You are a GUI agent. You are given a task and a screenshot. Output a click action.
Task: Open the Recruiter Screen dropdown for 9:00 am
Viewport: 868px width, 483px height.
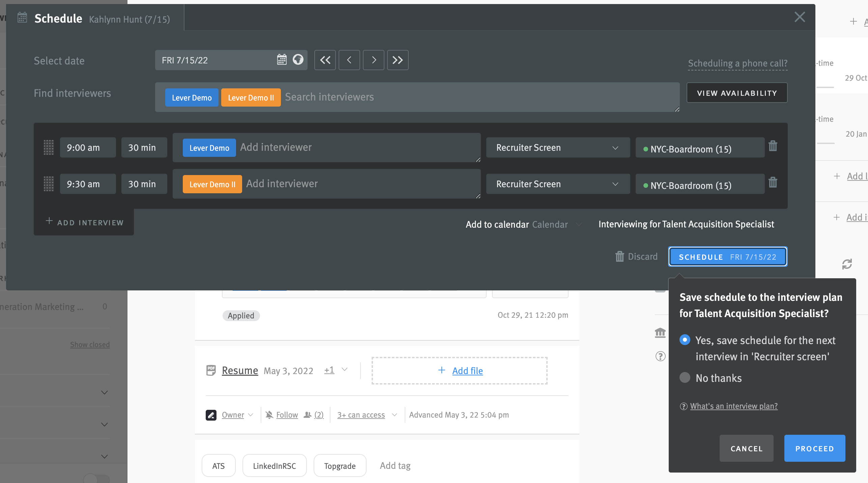click(558, 147)
